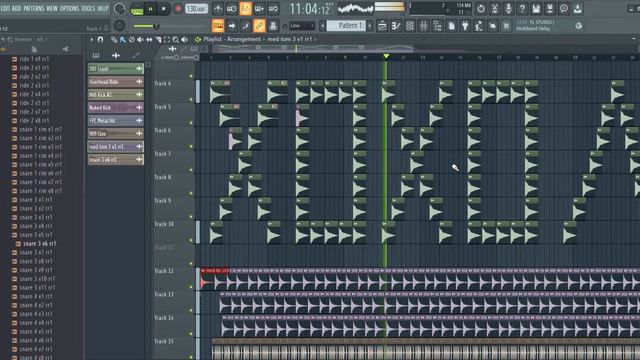Open the Piano roll view icon
Image resolution: width=640 pixels, height=360 pixels.
point(396,26)
